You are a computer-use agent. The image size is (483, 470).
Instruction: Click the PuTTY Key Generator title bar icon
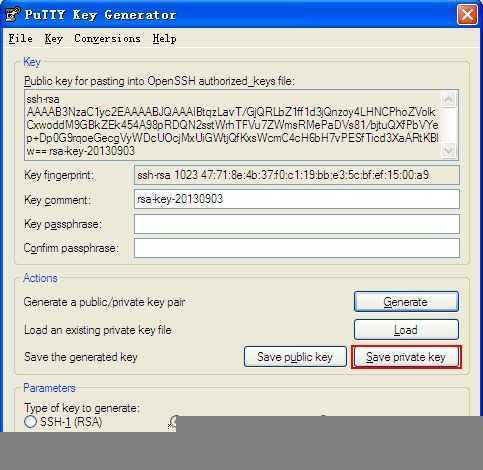(13, 14)
